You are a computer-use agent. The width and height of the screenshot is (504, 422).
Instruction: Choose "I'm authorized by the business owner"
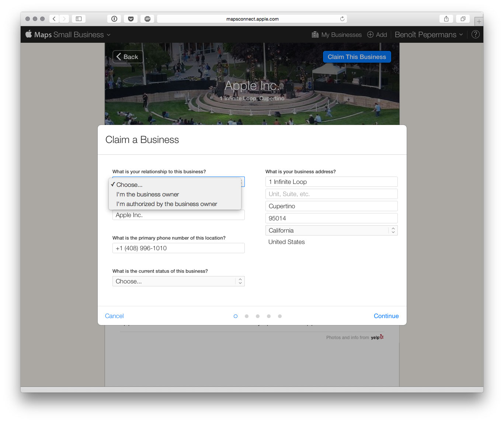(167, 204)
